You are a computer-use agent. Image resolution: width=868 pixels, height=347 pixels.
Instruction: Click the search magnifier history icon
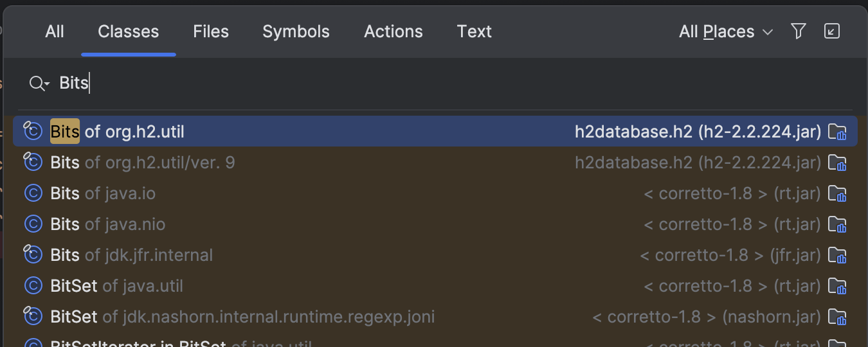[x=39, y=84]
